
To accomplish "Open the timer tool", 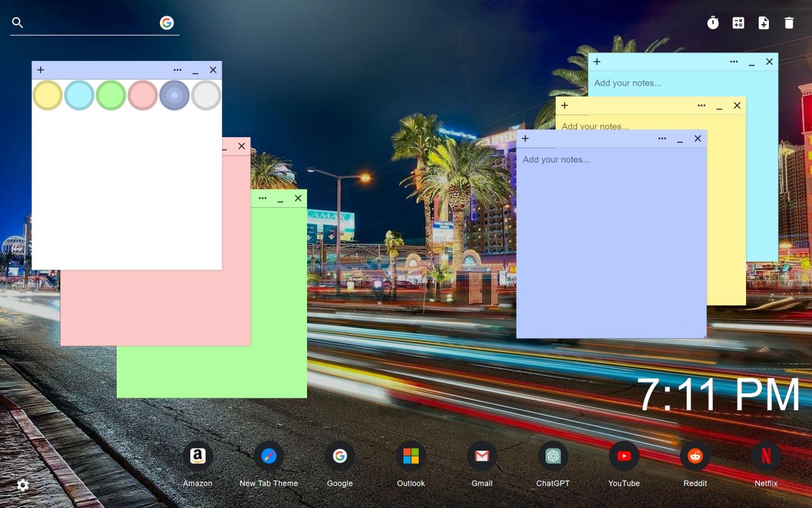I will [713, 23].
